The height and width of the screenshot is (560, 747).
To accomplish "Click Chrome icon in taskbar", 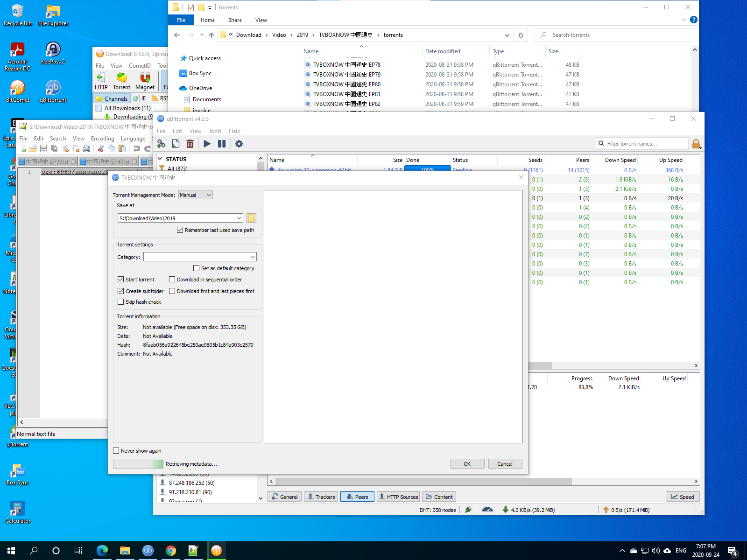I will pyautogui.click(x=170, y=551).
